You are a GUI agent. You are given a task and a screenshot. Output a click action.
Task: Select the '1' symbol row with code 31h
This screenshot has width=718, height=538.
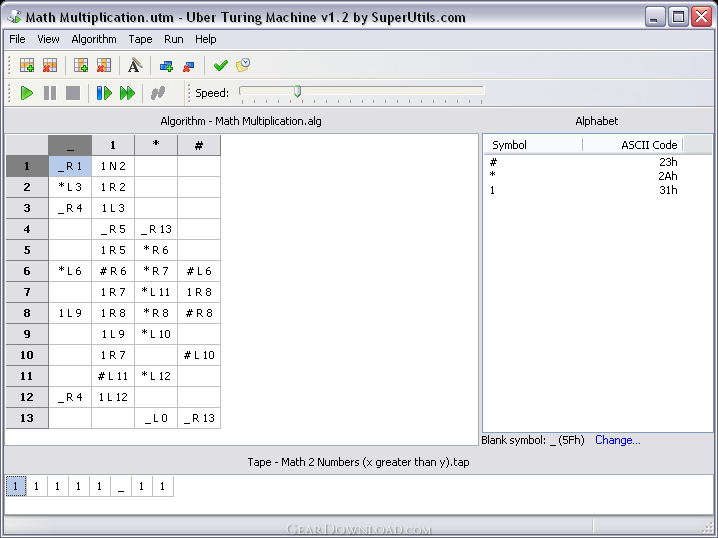pyautogui.click(x=583, y=190)
